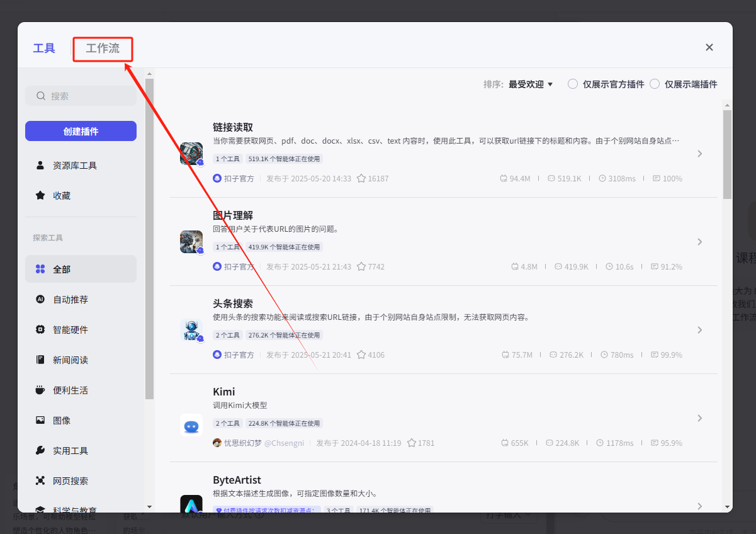Open 资源库工具 in the sidebar
756x534 pixels.
coord(74,166)
